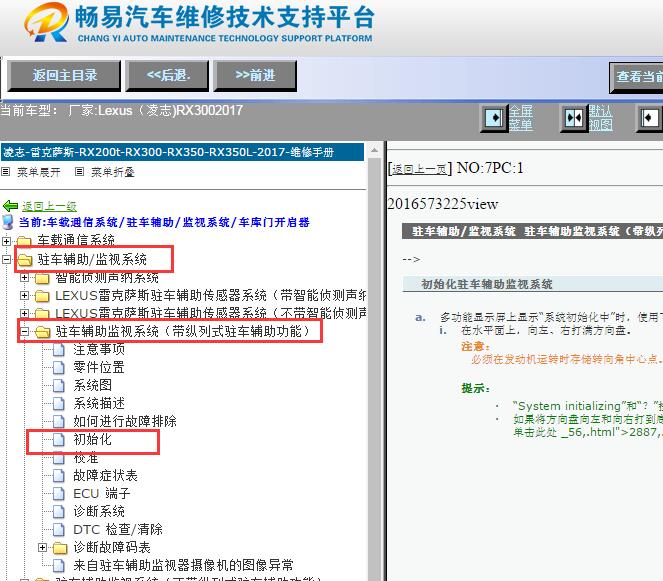
Task: Click the document icon beside 故障症状表
Action: 59,476
